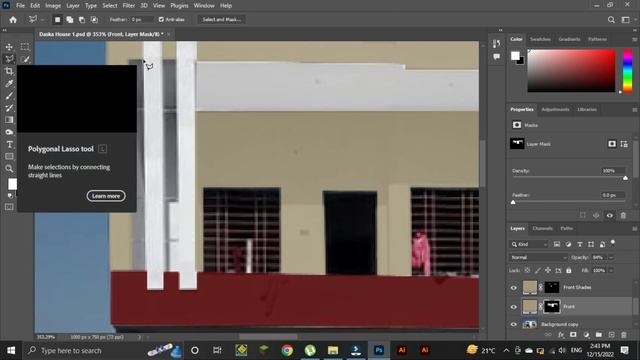The image size is (640, 360).
Task: Open the Normal blend mode dropdown
Action: coord(539,258)
